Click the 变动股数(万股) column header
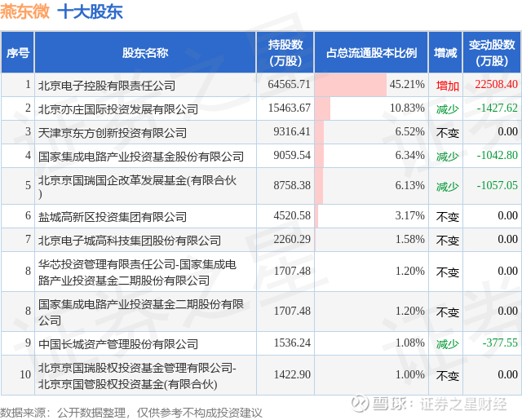Image resolution: width=522 pixels, height=420 pixels. pos(492,52)
